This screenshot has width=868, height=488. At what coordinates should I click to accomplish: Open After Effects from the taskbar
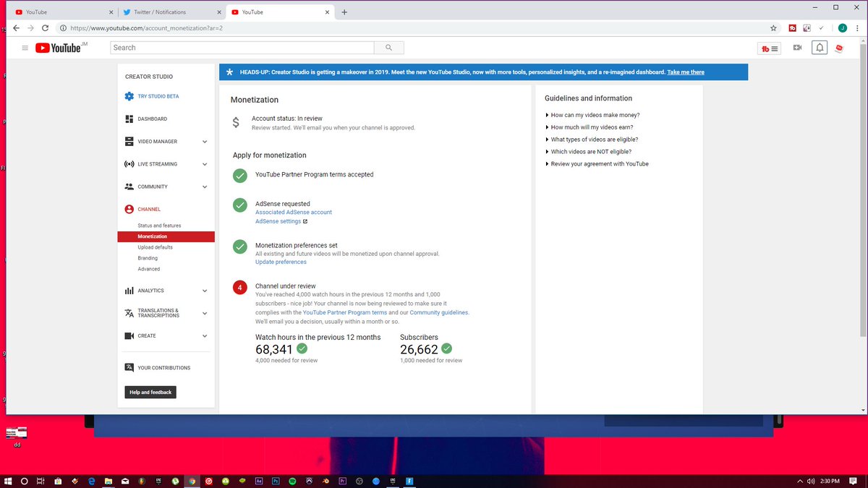tap(259, 481)
